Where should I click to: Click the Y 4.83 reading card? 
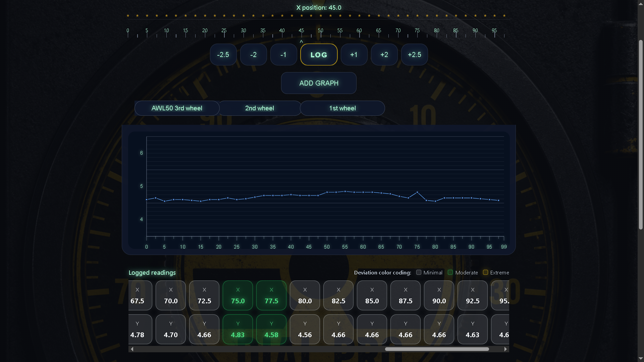point(238,329)
